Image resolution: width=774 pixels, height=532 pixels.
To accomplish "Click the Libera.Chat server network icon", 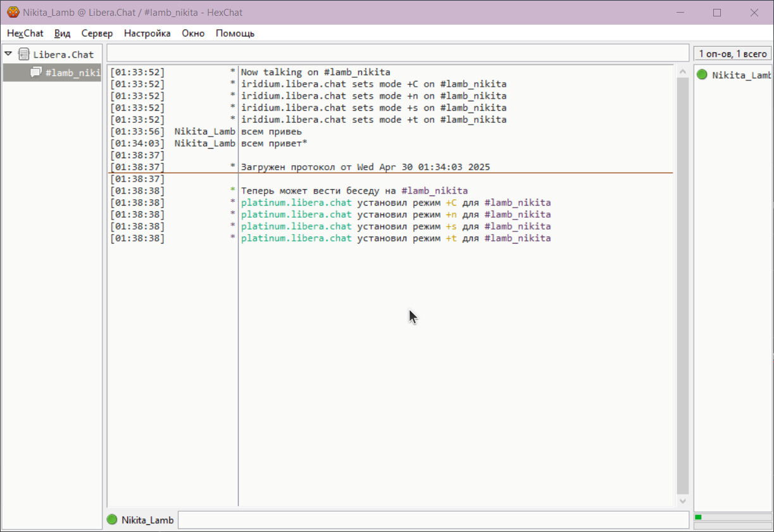I will (24, 54).
